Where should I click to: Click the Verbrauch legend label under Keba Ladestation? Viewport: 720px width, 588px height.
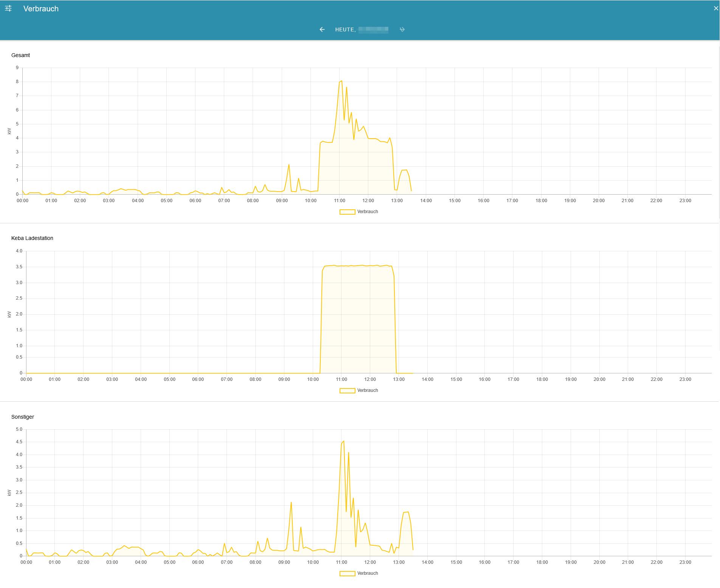click(x=368, y=390)
